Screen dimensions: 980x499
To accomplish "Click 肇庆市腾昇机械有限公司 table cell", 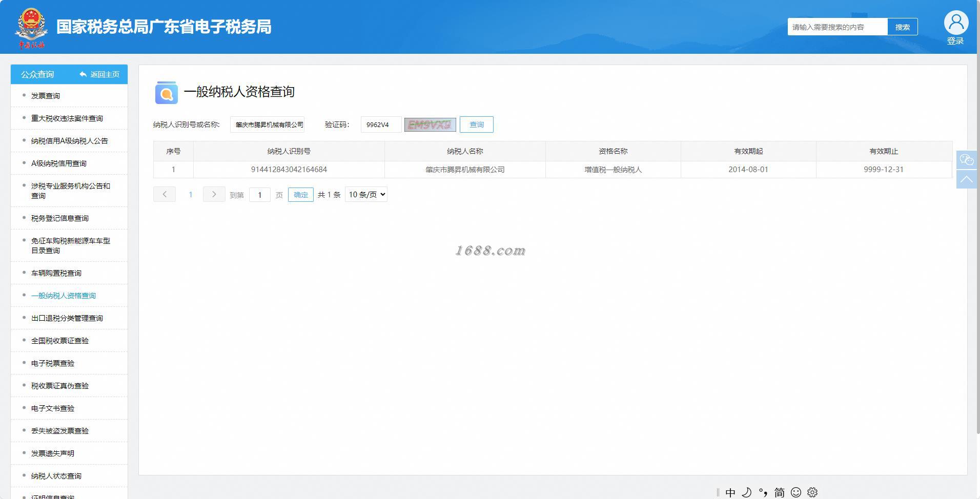I will tap(465, 170).
